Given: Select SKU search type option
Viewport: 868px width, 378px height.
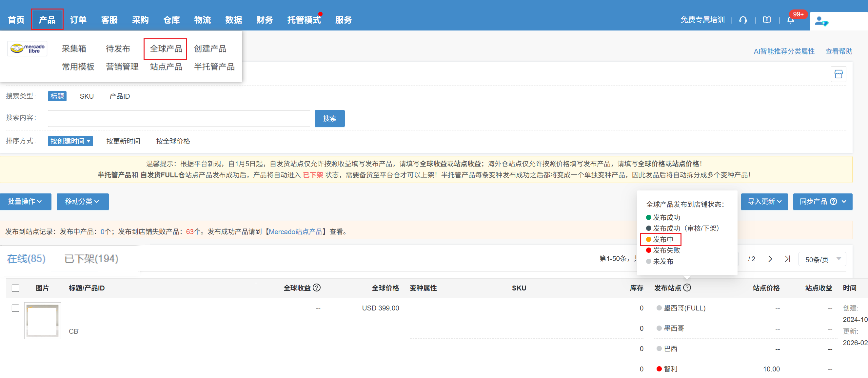Looking at the screenshot, I should click(x=87, y=96).
